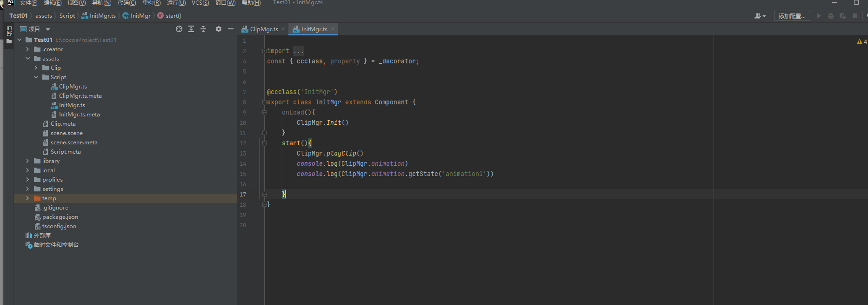Open the 项目 view dropdown arrow

[48, 29]
